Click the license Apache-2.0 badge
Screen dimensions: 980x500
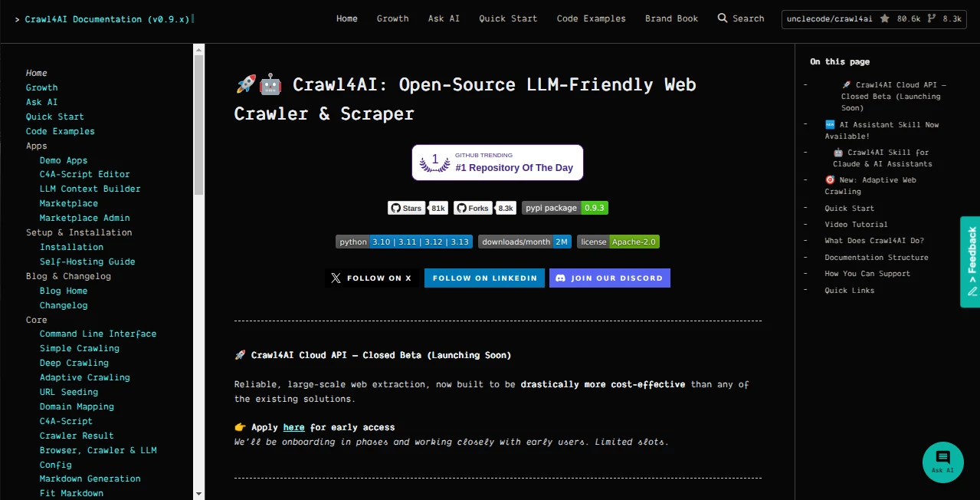pos(618,242)
